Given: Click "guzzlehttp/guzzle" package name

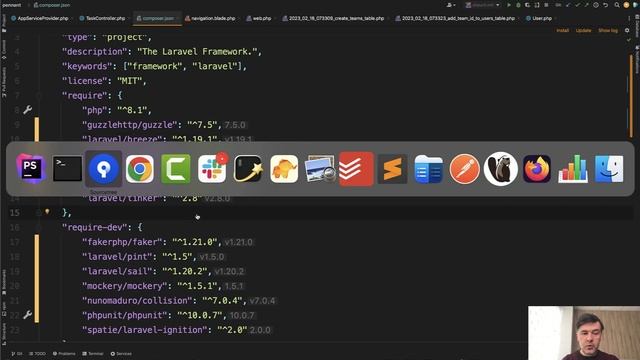Looking at the screenshot, I should (x=130, y=125).
